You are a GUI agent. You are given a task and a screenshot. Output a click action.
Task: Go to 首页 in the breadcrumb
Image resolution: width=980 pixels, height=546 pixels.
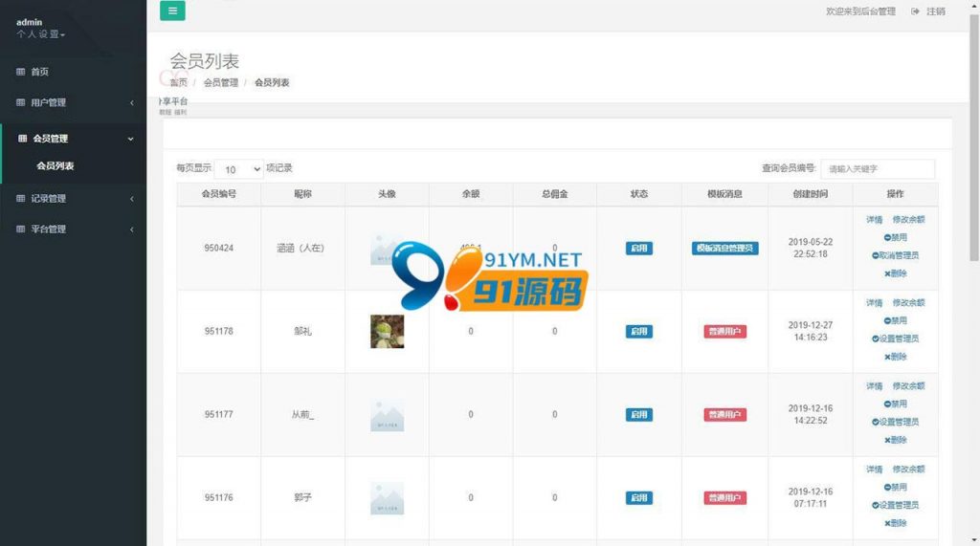(179, 82)
